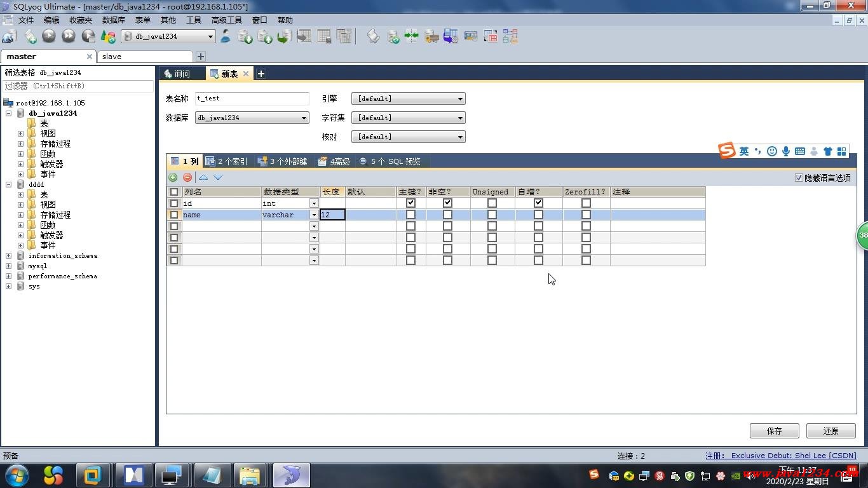
Task: Select the performance_schema database
Action: click(62, 276)
